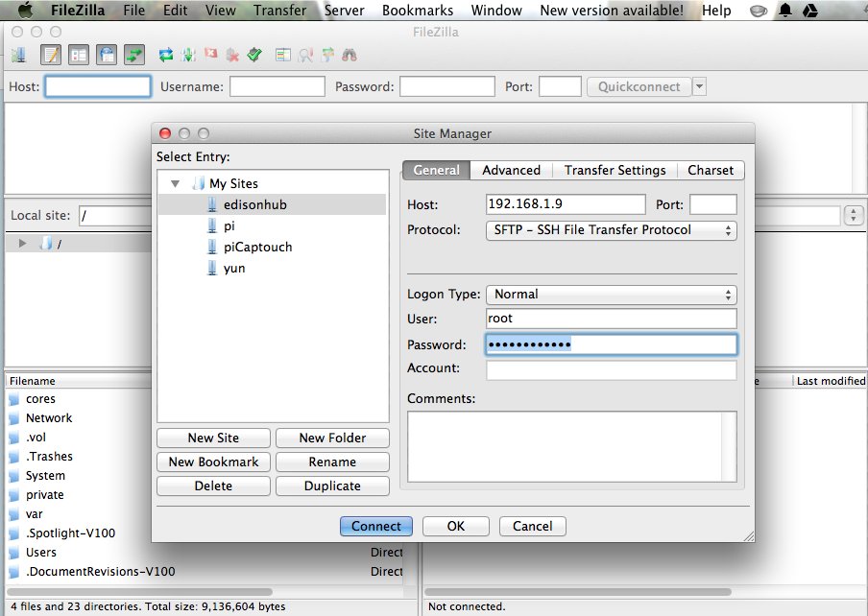Click the Delete button
868x616 pixels.
pos(214,486)
